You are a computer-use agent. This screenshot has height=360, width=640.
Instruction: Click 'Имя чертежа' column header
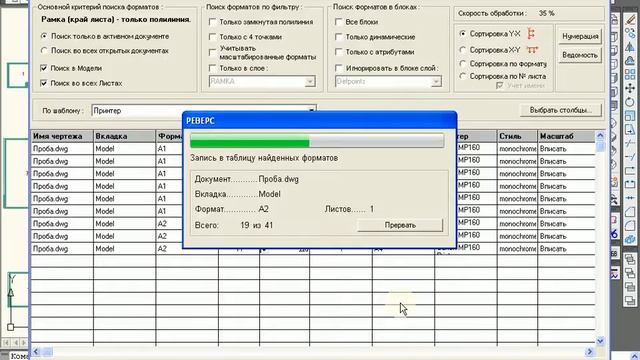[x=62, y=136]
